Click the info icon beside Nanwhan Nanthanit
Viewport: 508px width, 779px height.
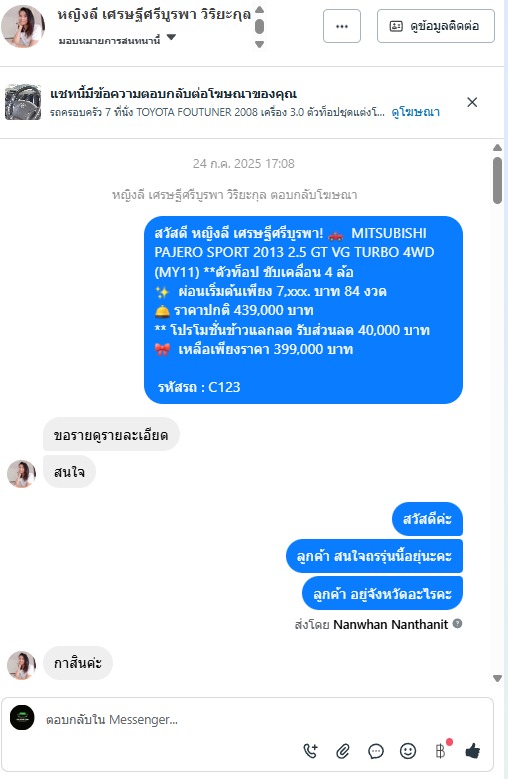457,623
